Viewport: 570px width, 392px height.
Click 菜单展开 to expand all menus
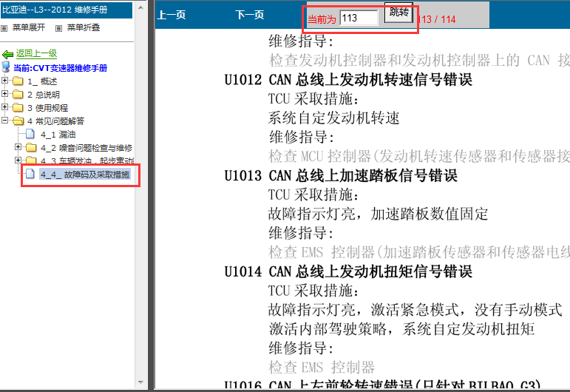pyautogui.click(x=29, y=27)
